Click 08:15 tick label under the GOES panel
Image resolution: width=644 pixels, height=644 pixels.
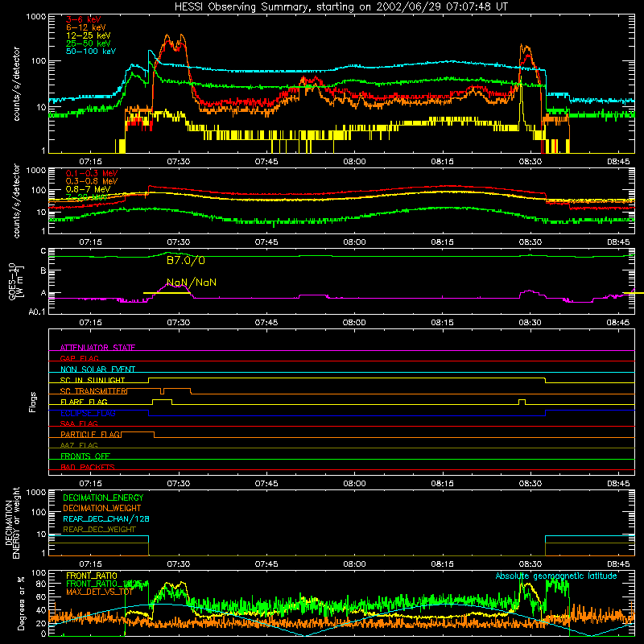click(442, 323)
